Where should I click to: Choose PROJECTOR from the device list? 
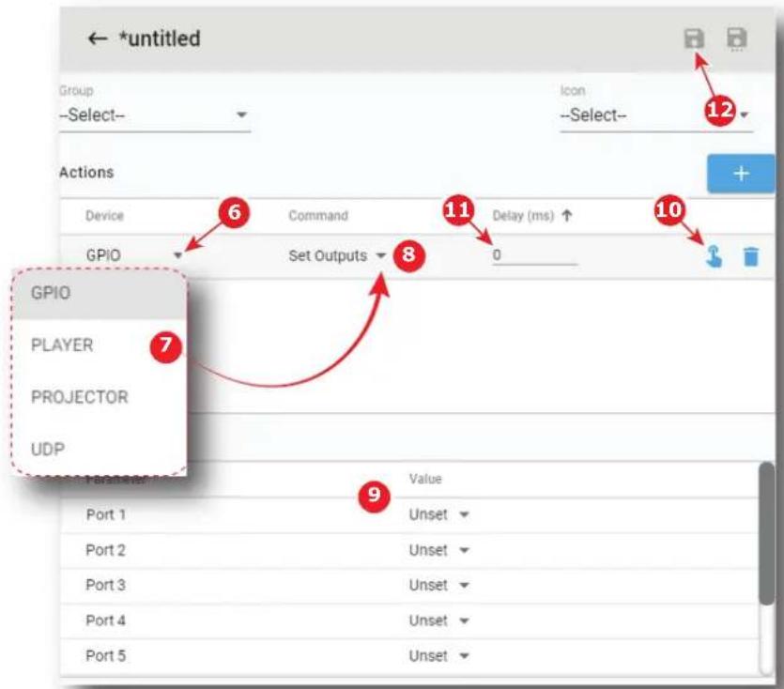point(99,397)
